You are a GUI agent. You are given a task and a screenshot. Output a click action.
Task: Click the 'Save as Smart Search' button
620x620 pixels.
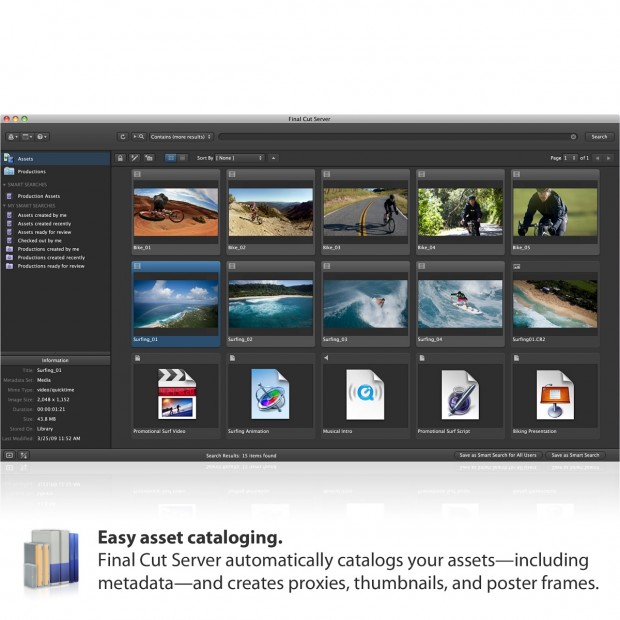575,455
